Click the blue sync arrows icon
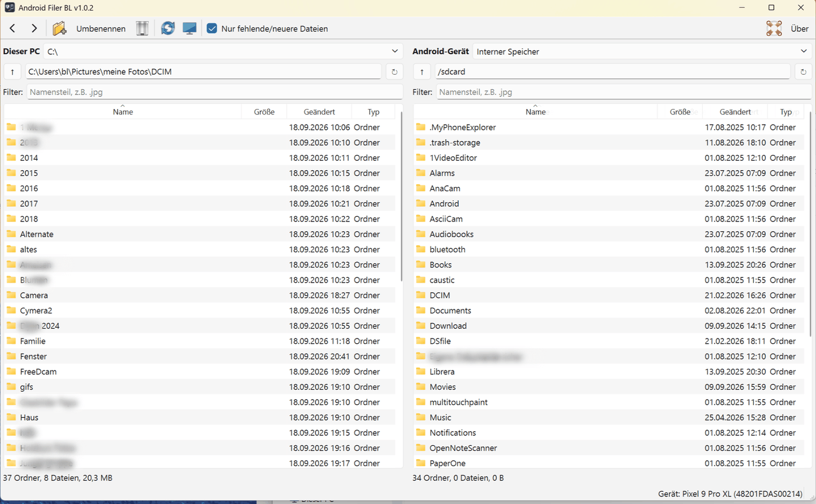 tap(168, 28)
